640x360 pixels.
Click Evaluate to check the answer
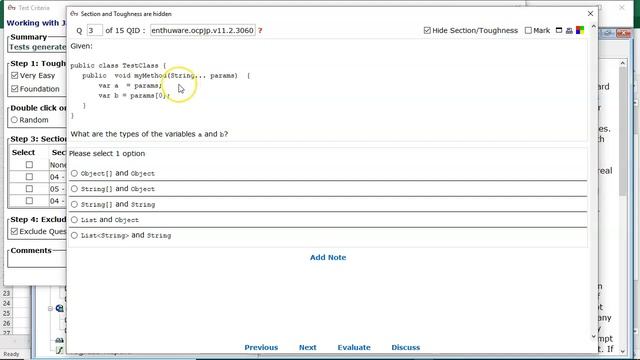pos(354,347)
